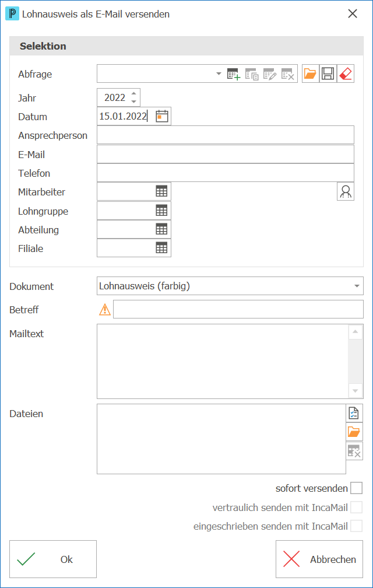Open Filiale lookup table icon
Image resolution: width=373 pixels, height=588 pixels.
pos(161,248)
